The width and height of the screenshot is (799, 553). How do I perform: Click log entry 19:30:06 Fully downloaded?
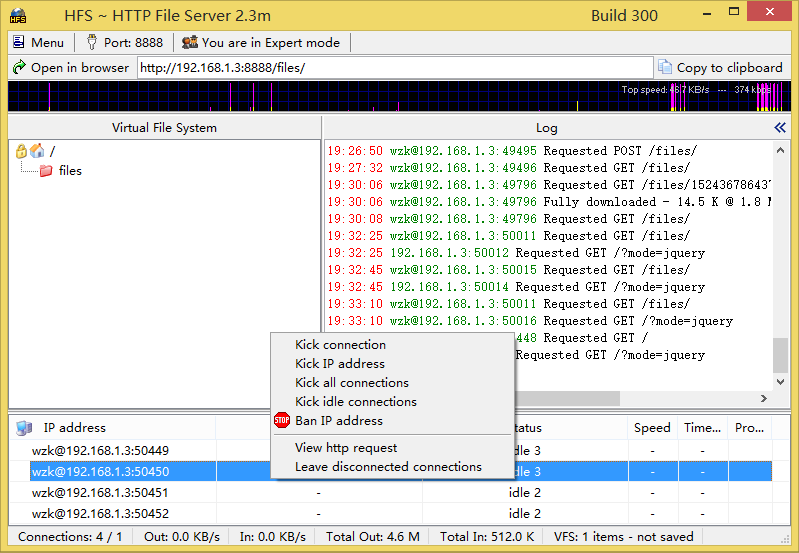click(x=549, y=202)
